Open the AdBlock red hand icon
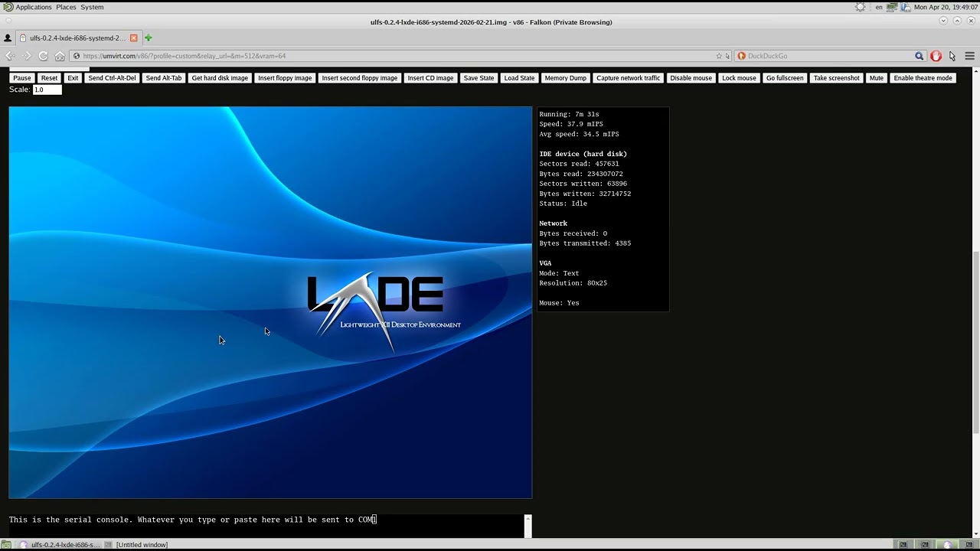 936,56
